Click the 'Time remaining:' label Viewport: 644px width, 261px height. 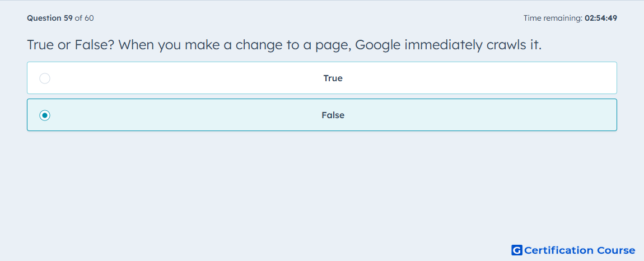[553, 18]
